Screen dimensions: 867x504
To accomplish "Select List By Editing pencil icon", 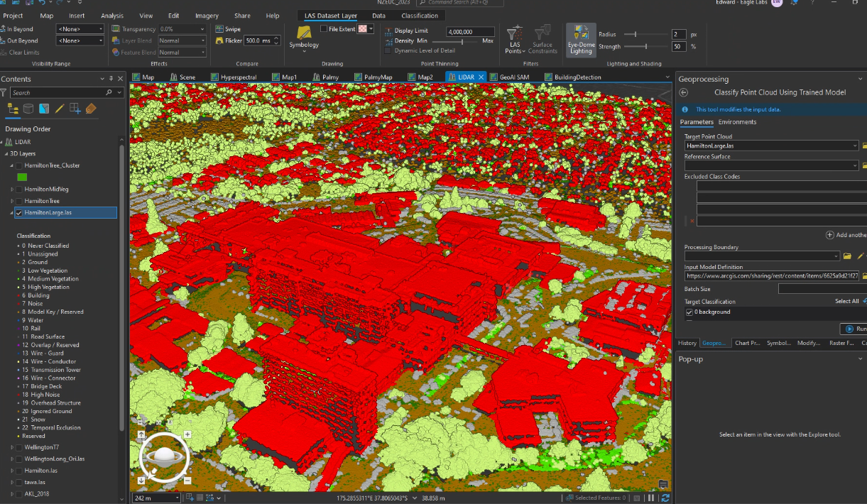I will click(x=60, y=109).
